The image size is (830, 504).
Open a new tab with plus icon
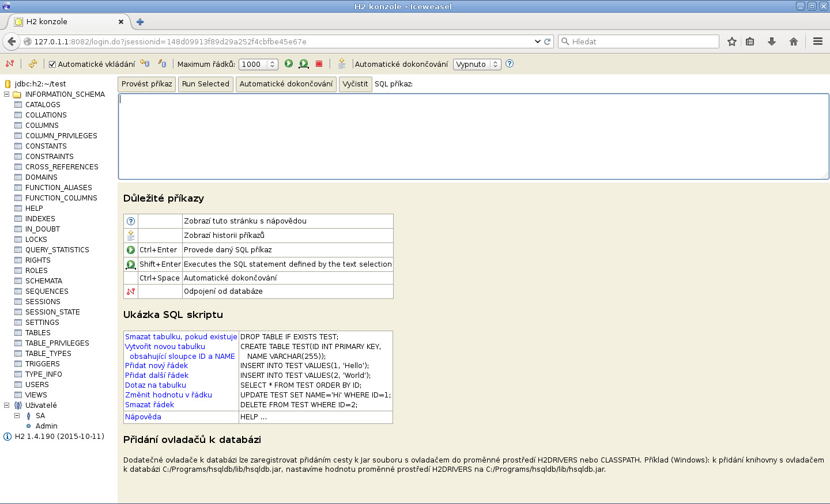pos(140,22)
